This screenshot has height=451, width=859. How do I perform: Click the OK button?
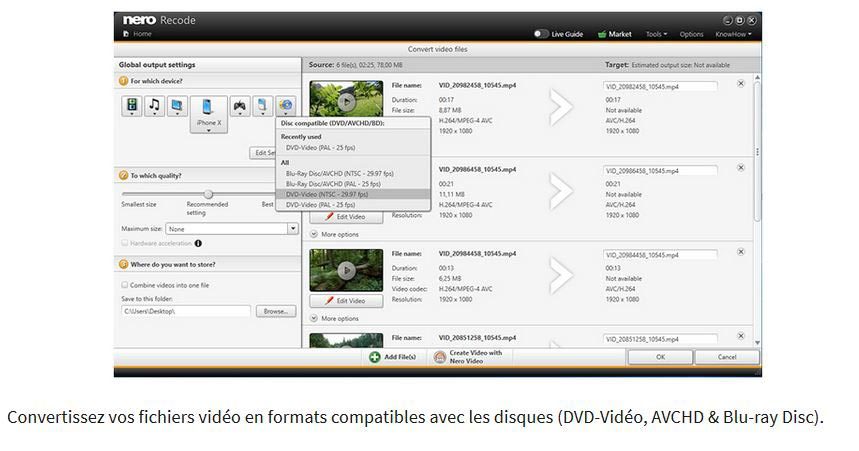(660, 357)
